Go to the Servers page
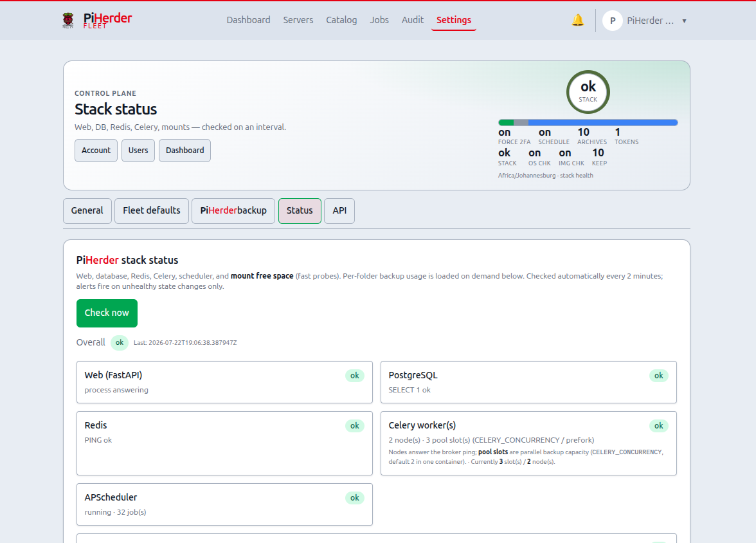 (x=298, y=20)
